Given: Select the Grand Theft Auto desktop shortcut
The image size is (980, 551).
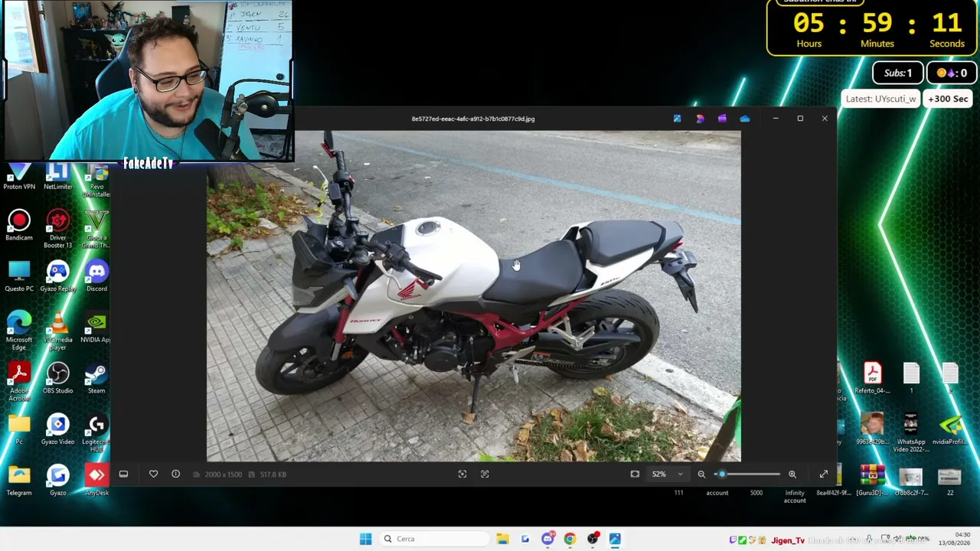Looking at the screenshot, I should tap(96, 230).
